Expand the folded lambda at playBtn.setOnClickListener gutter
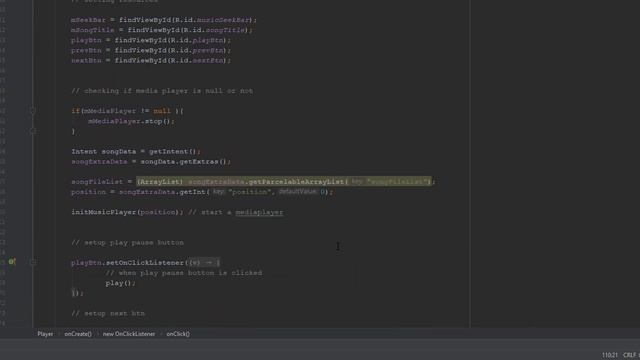Viewport: 640px width, 360px height. click(x=33, y=262)
